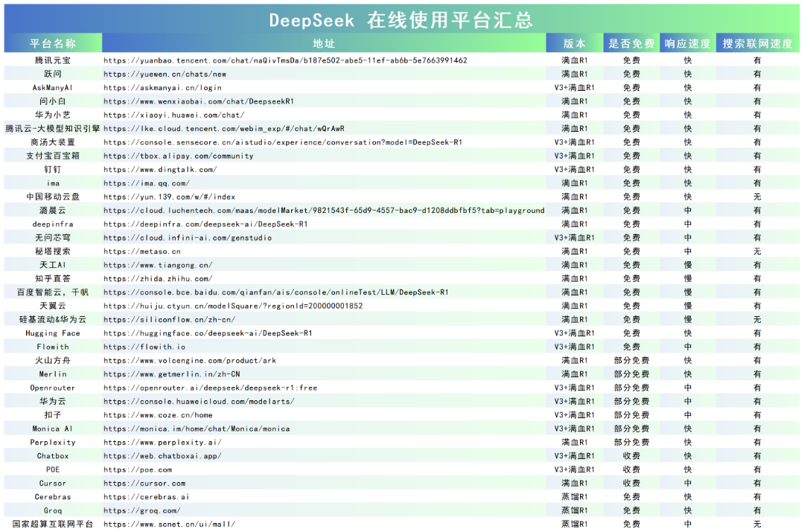Open the huggingface.co DeepSeek-R1 URL
The image size is (804, 532).
click(208, 333)
